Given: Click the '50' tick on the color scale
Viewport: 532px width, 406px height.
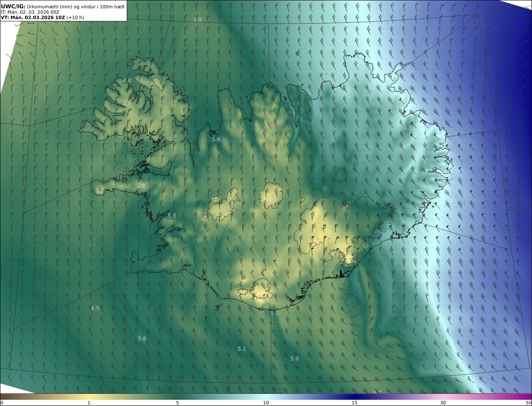Looking at the screenshot, I should point(528,403).
